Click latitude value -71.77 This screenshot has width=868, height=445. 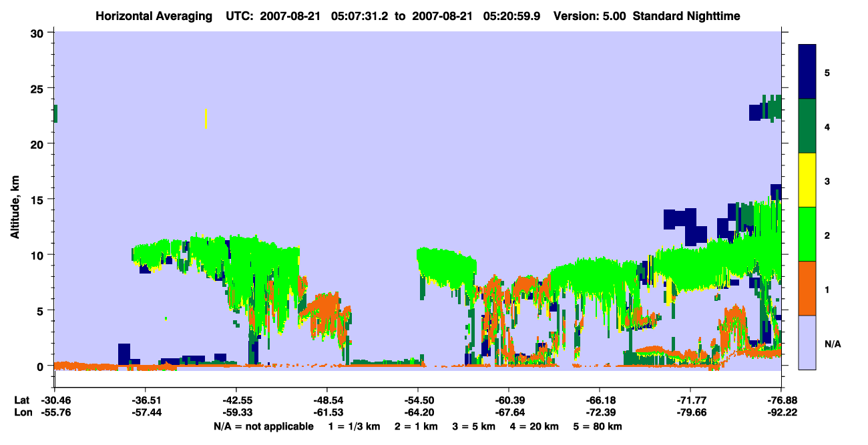tap(690, 400)
